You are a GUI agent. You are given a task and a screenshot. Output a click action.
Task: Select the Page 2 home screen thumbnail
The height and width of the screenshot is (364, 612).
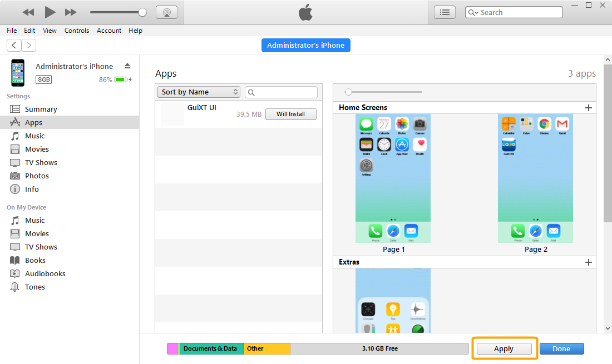(535, 178)
